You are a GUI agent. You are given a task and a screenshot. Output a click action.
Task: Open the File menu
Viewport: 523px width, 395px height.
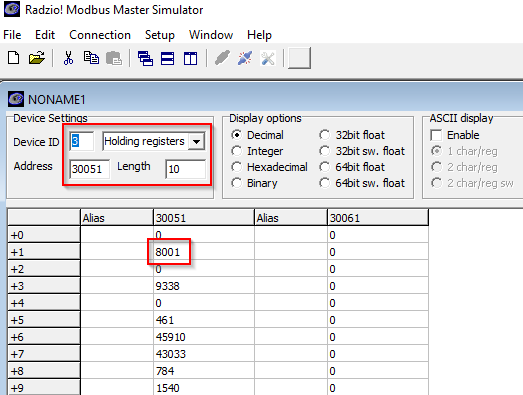click(12, 35)
